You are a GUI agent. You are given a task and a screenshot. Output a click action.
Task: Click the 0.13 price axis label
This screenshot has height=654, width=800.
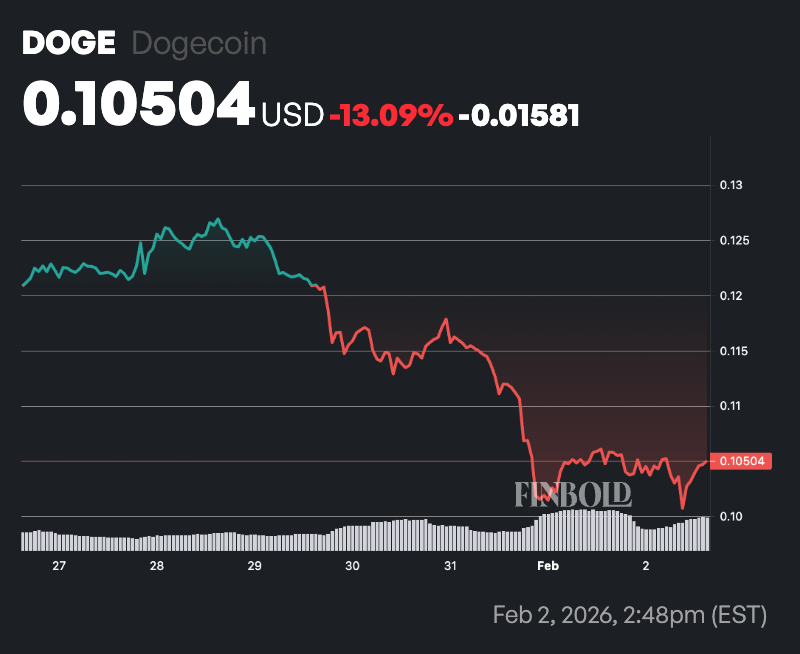tap(731, 186)
